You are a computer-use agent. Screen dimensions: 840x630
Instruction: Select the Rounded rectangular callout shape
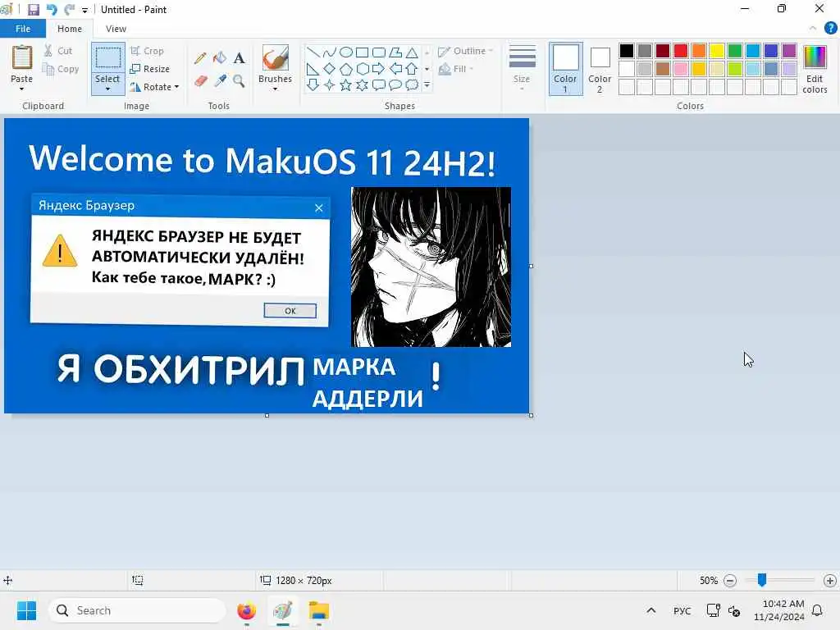point(379,85)
